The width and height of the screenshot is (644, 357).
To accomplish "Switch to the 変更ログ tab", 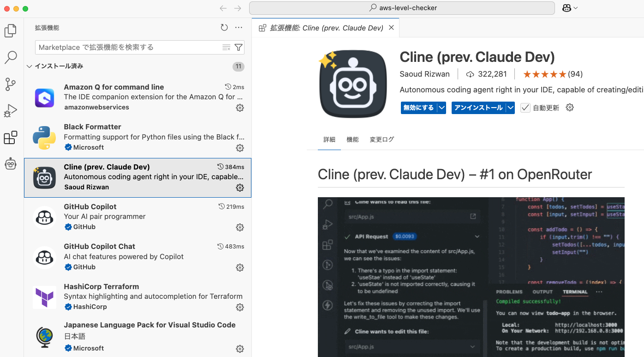I will pyautogui.click(x=382, y=139).
